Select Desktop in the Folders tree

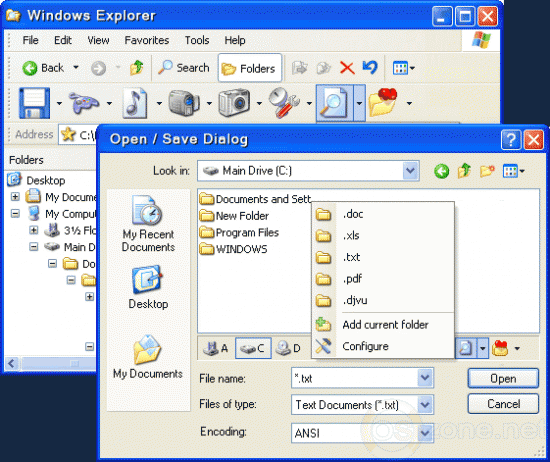point(46,180)
